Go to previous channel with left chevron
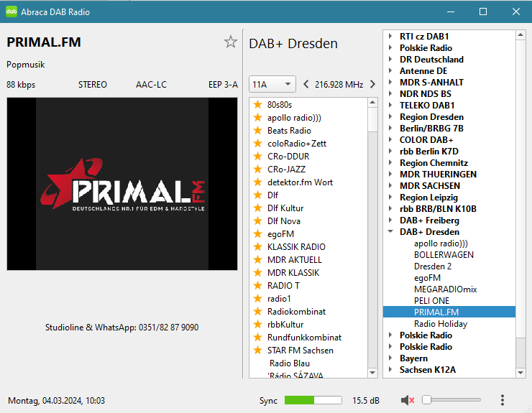Viewport: 532px width, 413px height. [306, 85]
